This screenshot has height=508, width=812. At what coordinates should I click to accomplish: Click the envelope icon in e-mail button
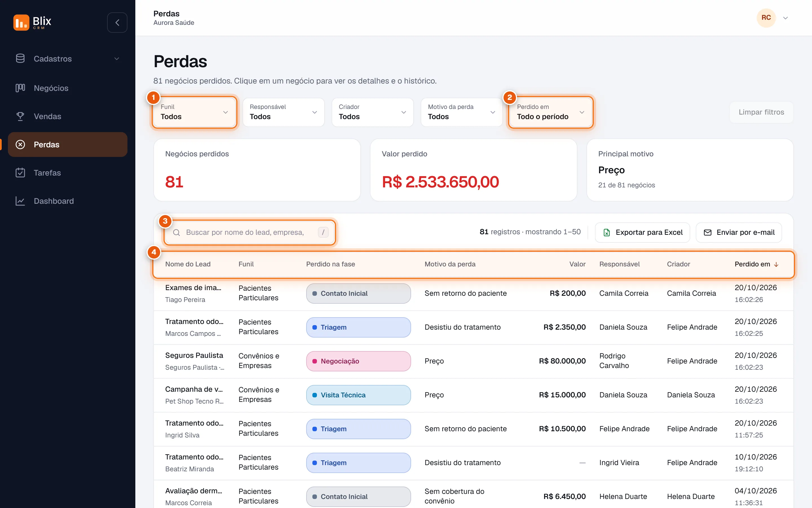[707, 233]
